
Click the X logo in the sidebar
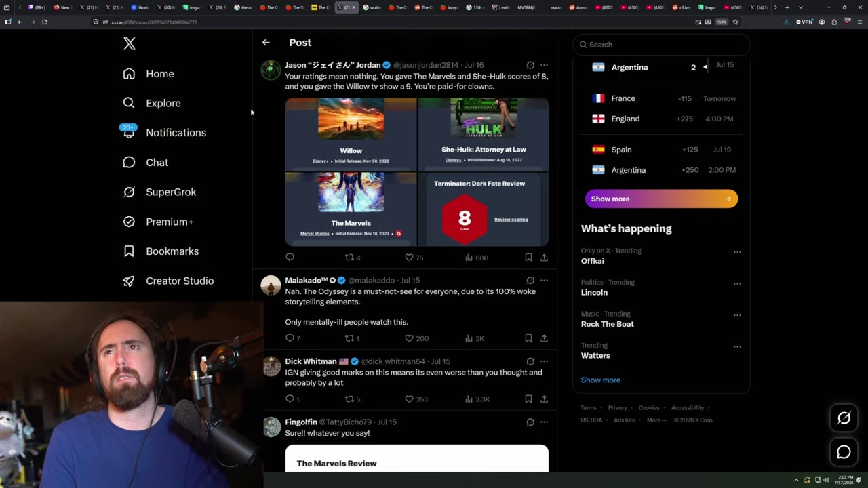pos(130,44)
